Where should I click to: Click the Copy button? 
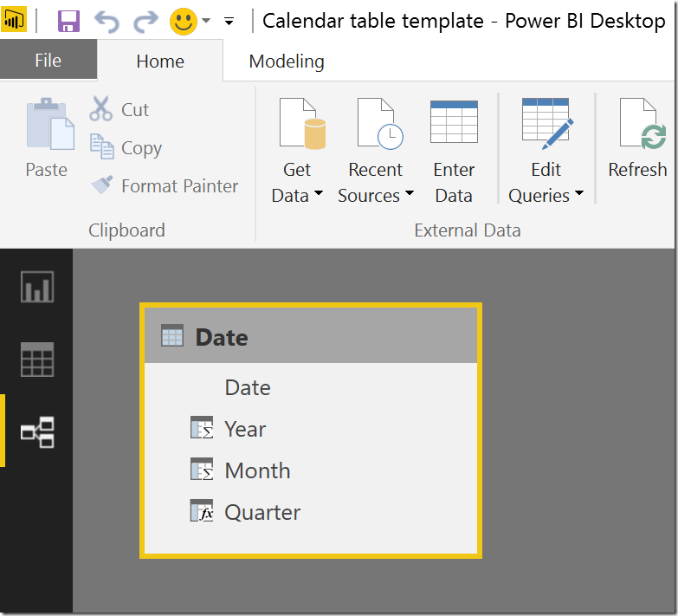click(126, 148)
